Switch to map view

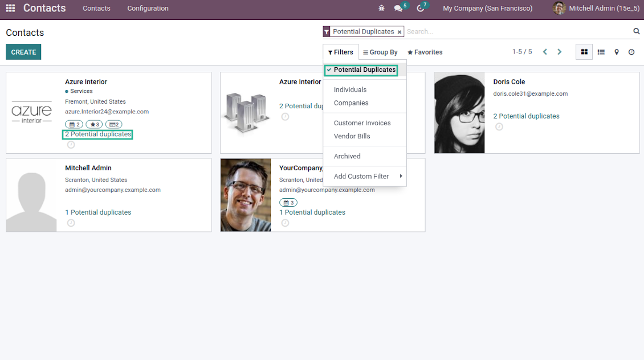coord(617,52)
